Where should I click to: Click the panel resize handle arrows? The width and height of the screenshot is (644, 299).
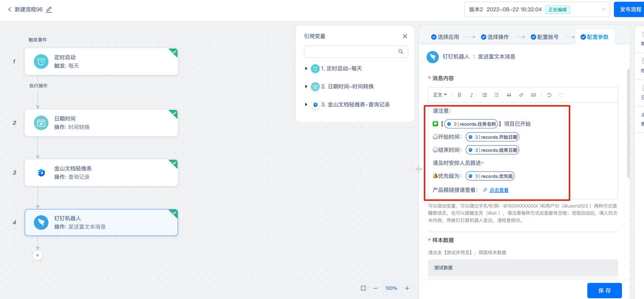point(419,169)
